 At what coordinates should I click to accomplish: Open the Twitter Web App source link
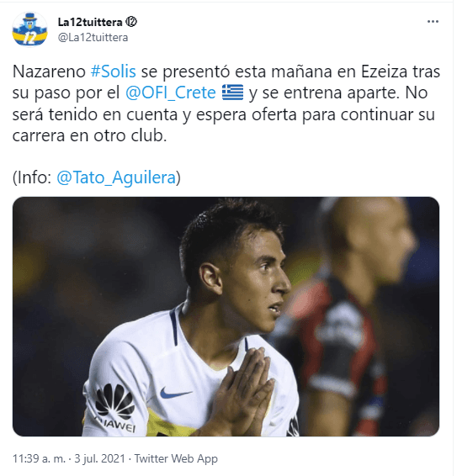(176, 458)
